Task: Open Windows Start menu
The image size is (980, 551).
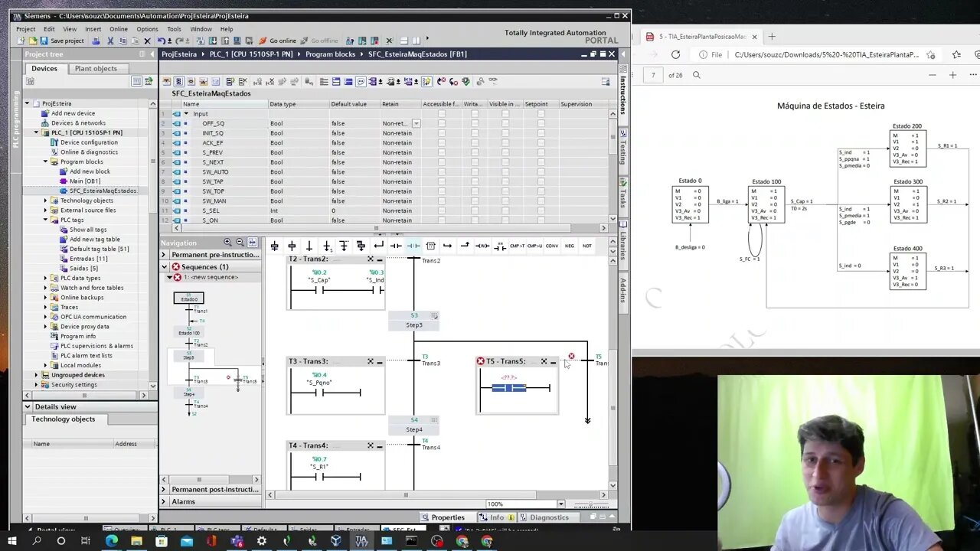Action: point(11,541)
